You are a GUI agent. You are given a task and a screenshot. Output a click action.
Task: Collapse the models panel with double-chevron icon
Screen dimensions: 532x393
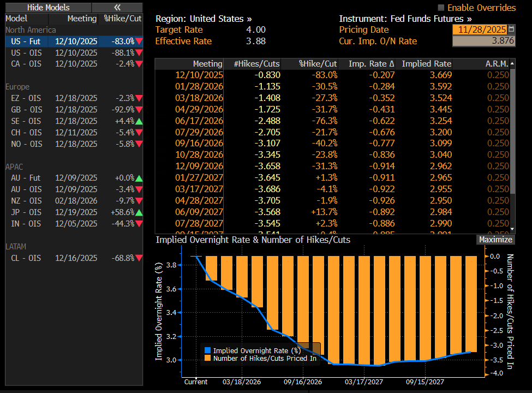coord(117,7)
